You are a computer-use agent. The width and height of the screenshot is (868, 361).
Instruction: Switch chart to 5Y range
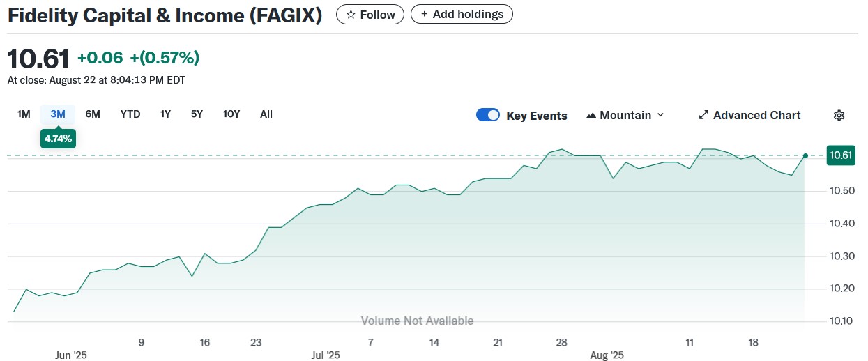pos(197,114)
